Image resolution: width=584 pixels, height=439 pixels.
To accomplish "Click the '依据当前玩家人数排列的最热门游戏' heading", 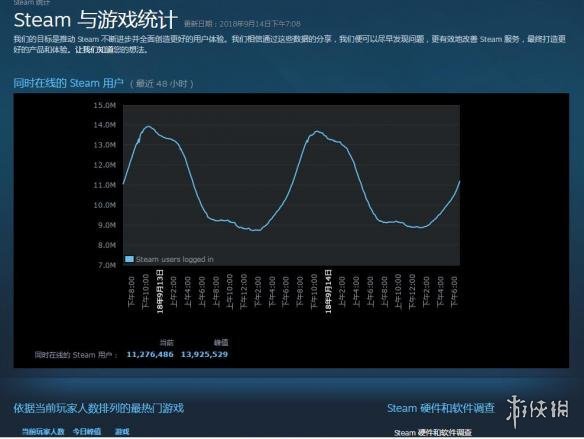I will [99, 408].
